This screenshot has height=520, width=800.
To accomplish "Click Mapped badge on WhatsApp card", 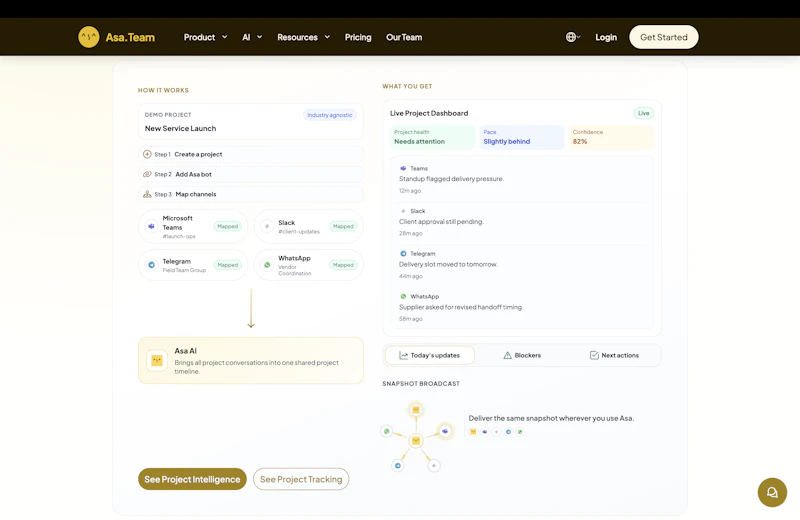I will tap(343, 265).
